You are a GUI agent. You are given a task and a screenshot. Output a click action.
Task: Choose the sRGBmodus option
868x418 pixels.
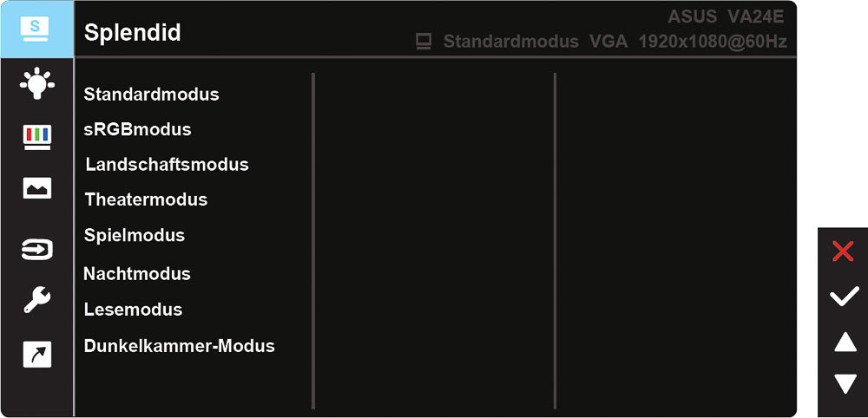tap(137, 129)
